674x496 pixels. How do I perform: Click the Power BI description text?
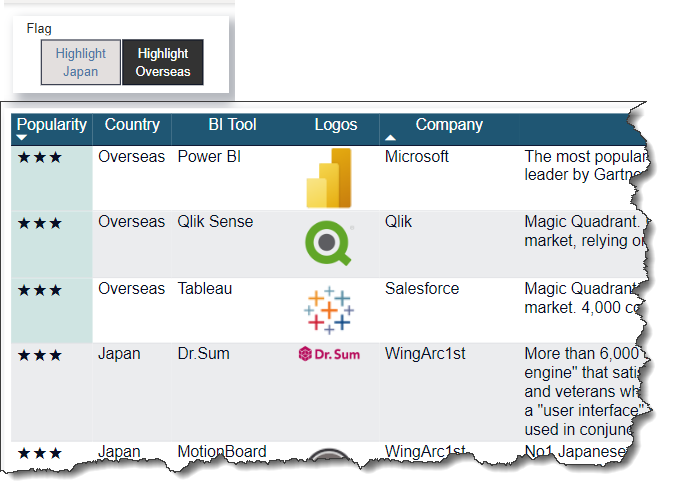point(584,165)
